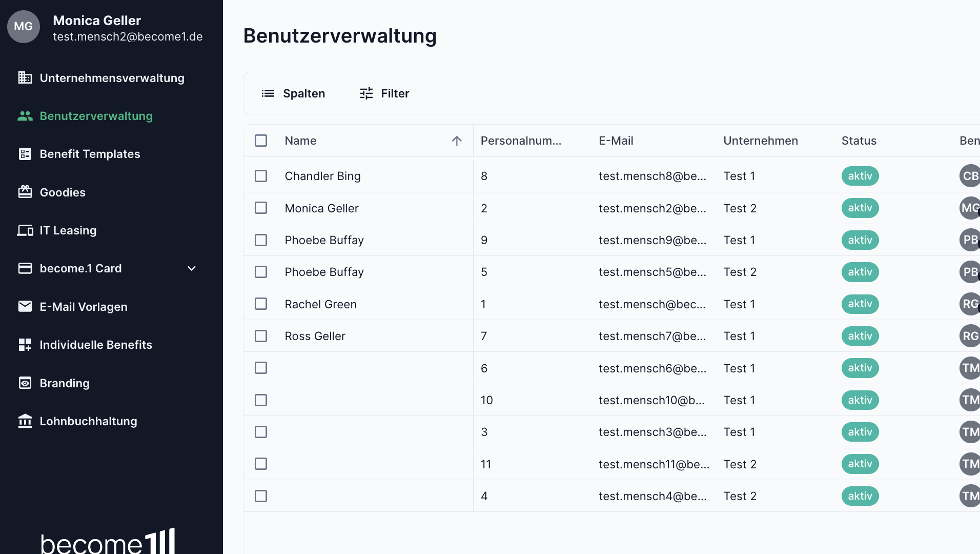Viewport: 980px width, 554px height.
Task: Expand the become.1 Card submenu chevron
Action: [x=192, y=268]
